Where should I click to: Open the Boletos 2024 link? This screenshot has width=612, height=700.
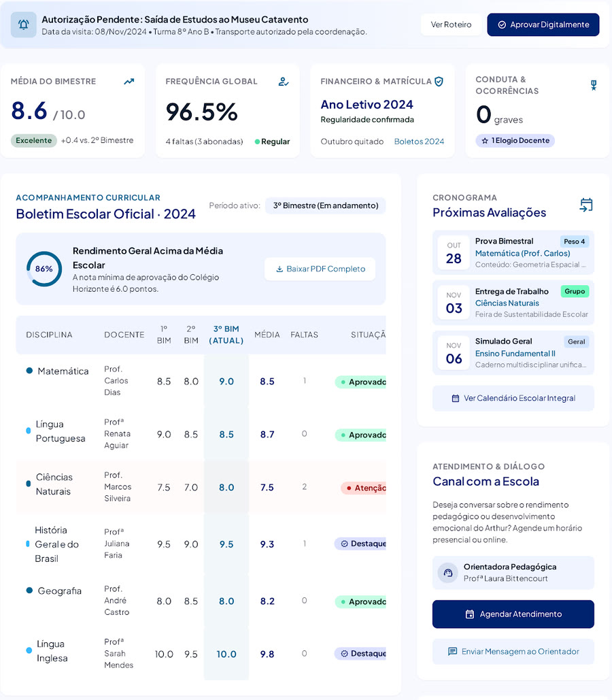click(x=419, y=141)
